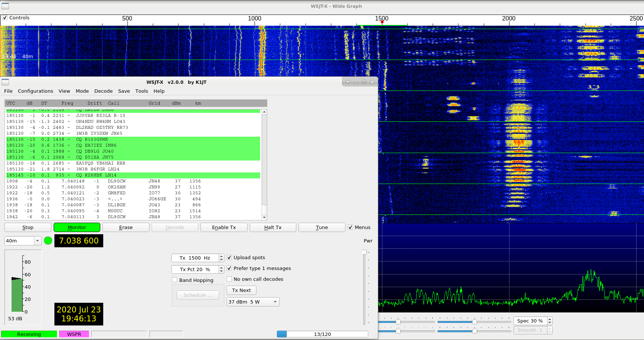This screenshot has height=340, width=644.
Task: Increase the Spec percentage with up arrow
Action: [x=550, y=319]
